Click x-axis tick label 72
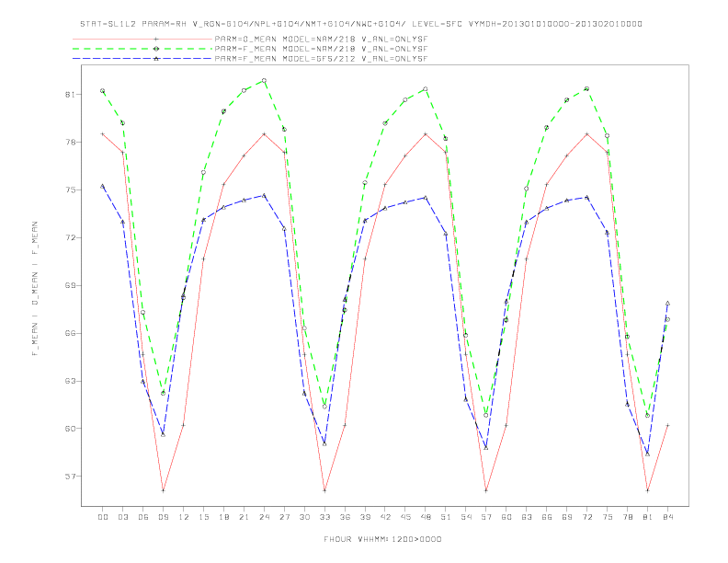Image resolution: width=728 pixels, height=563 pixels. click(x=586, y=517)
